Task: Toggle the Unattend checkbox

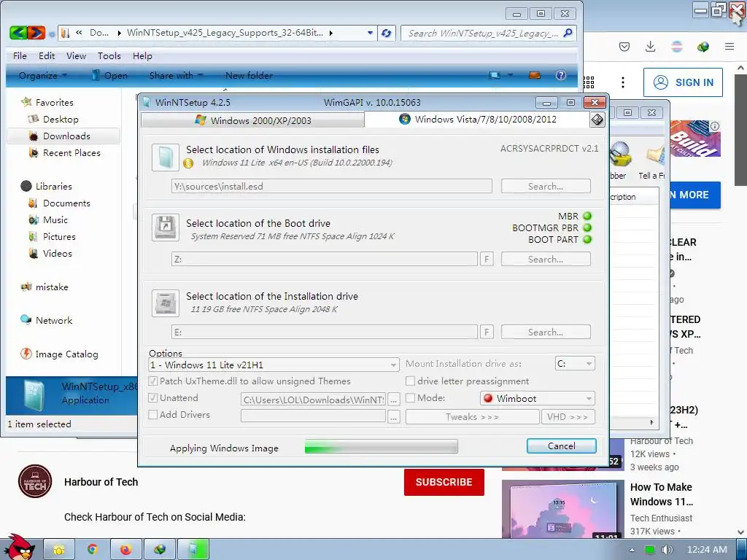Action: [x=153, y=397]
